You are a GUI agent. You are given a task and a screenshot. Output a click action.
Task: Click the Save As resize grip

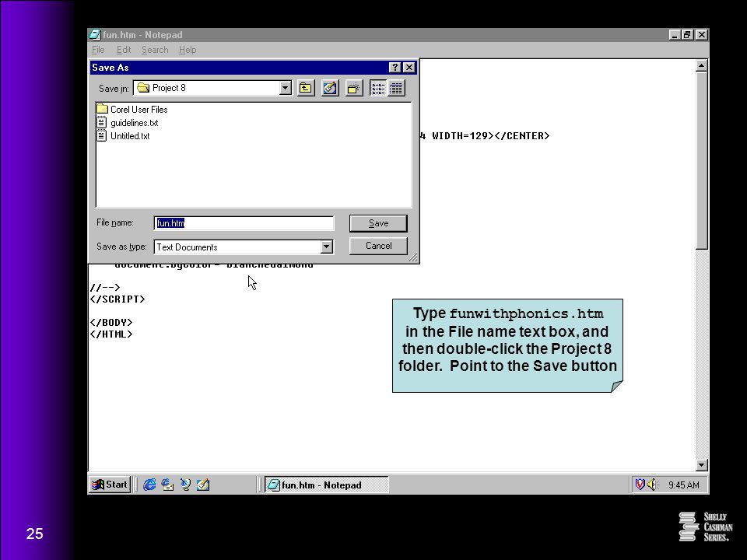(413, 257)
